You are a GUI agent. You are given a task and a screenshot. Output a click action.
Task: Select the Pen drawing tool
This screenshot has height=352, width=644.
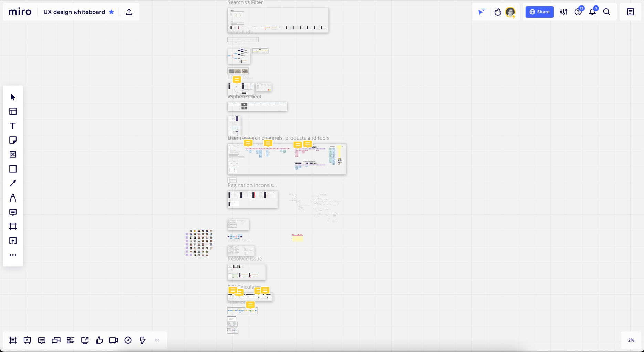click(x=13, y=198)
